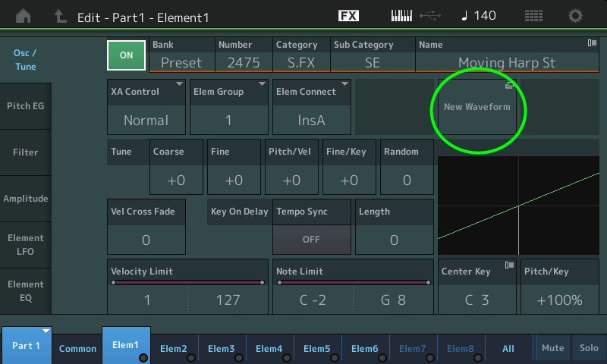The width and height of the screenshot is (607, 364).
Task: Toggle the Solo button
Action: (589, 348)
